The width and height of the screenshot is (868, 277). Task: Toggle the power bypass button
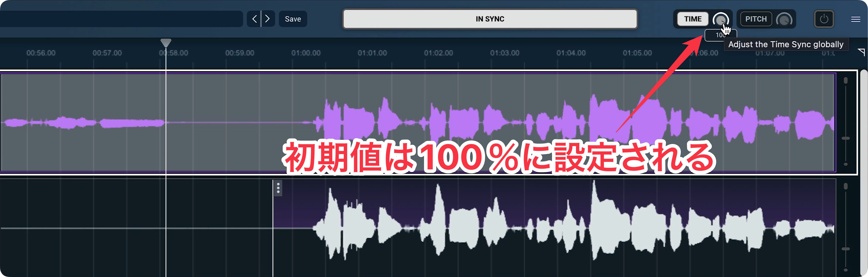[x=823, y=19]
